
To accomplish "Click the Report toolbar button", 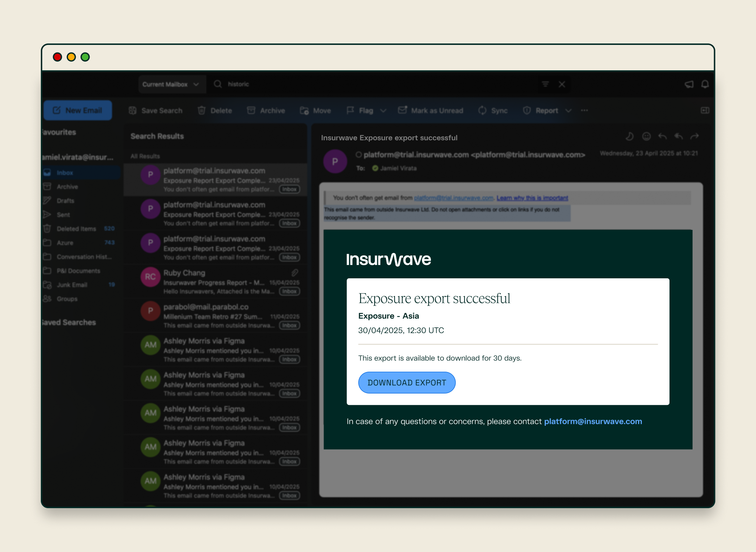I will 541,110.
